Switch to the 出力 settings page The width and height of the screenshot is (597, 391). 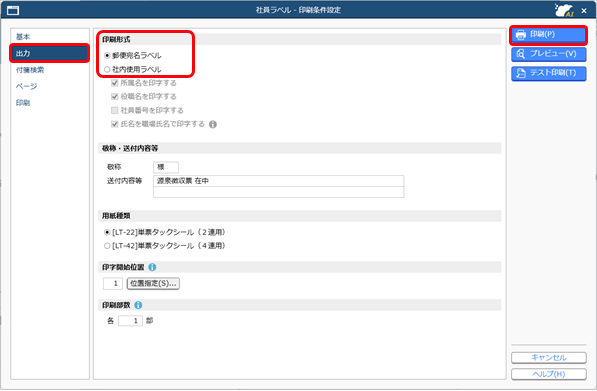tap(50, 53)
